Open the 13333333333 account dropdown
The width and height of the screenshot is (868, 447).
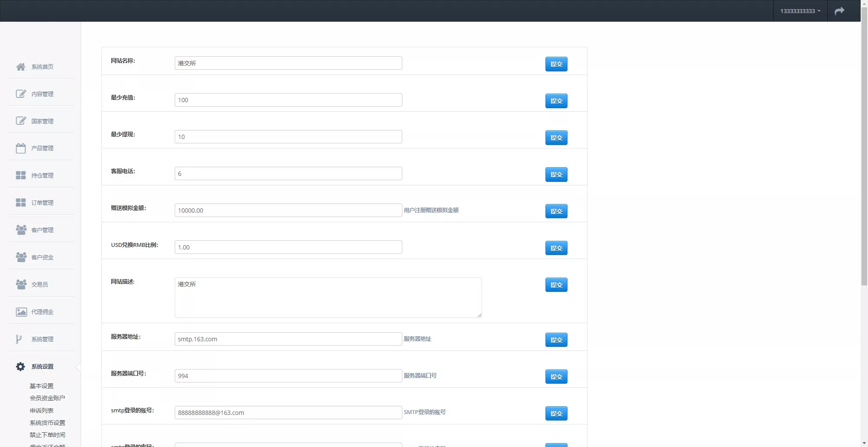pyautogui.click(x=800, y=11)
